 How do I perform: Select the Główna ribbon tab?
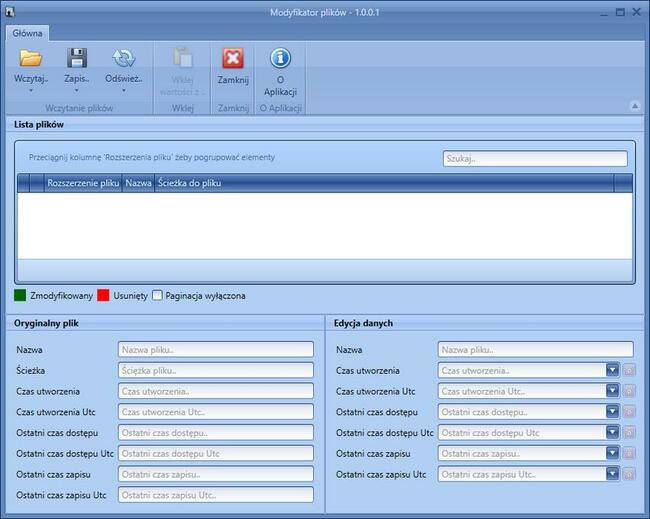point(27,32)
